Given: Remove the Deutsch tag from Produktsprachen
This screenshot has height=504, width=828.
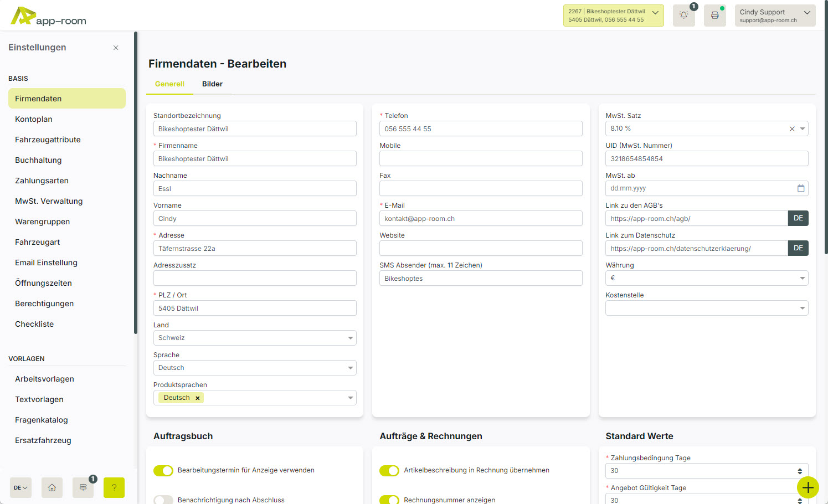Looking at the screenshot, I should coord(198,398).
